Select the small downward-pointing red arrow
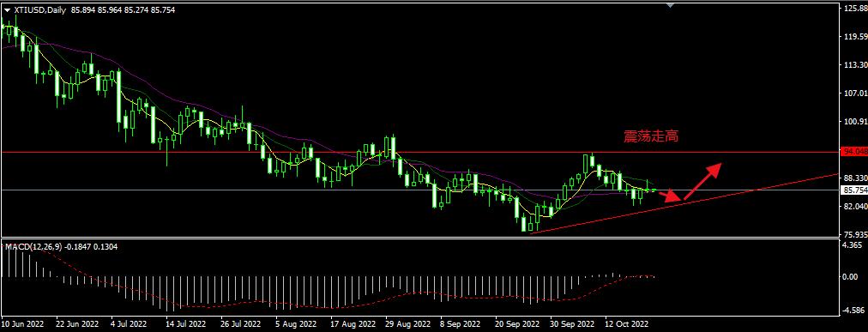This screenshot has width=868, height=332. pyautogui.click(x=669, y=196)
